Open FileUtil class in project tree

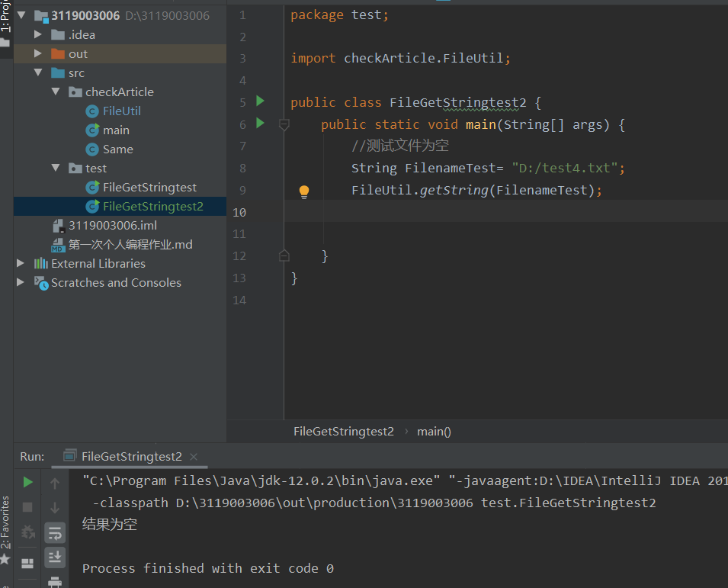click(x=121, y=111)
